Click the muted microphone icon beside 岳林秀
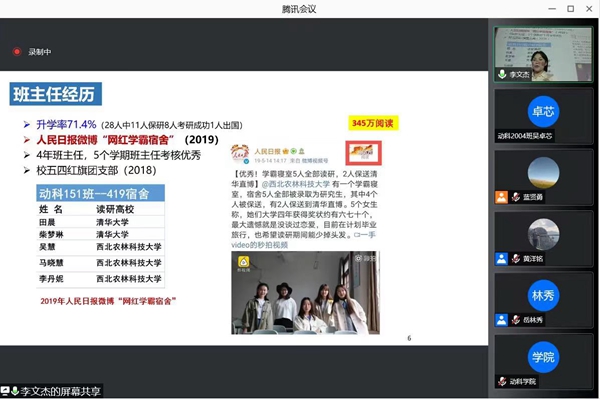The width and height of the screenshot is (600, 399). [x=515, y=320]
